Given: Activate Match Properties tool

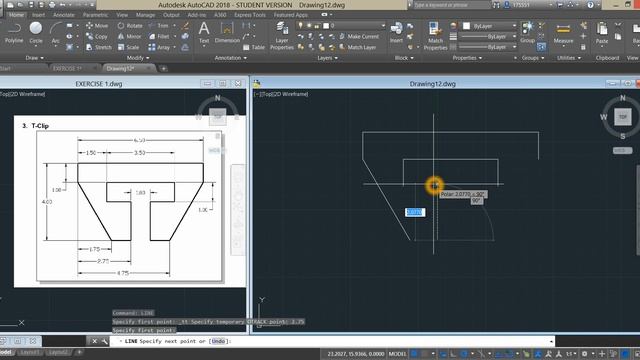Looking at the screenshot, I should [435, 36].
